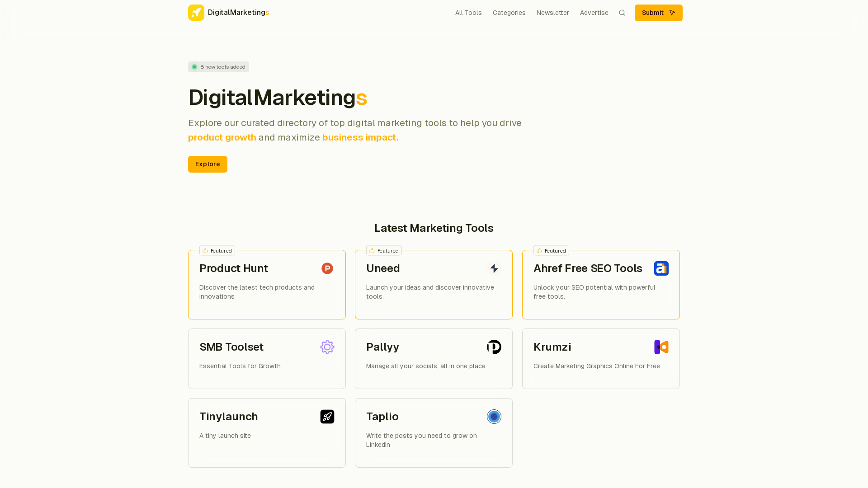Click the Uneed lightning bolt icon
This screenshot has width=868, height=488.
494,268
